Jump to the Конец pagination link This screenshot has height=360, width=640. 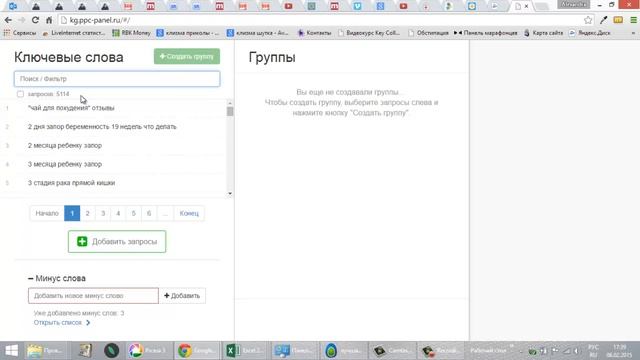[189, 213]
